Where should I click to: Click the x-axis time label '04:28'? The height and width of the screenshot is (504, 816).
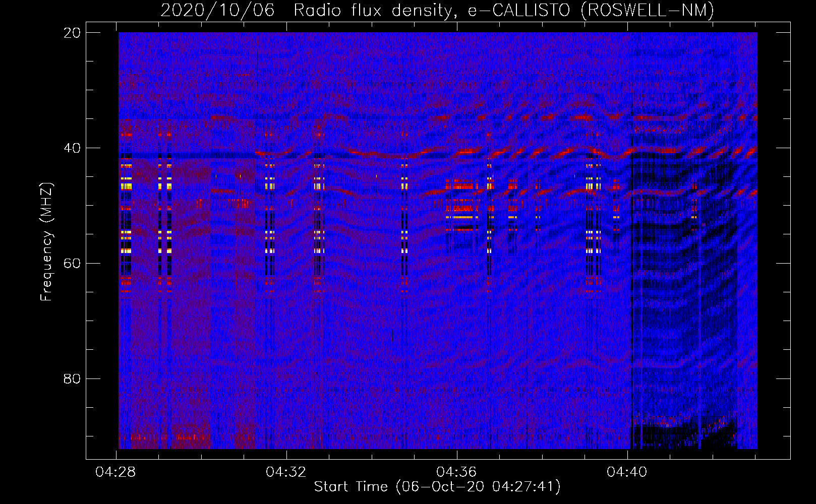(x=116, y=472)
